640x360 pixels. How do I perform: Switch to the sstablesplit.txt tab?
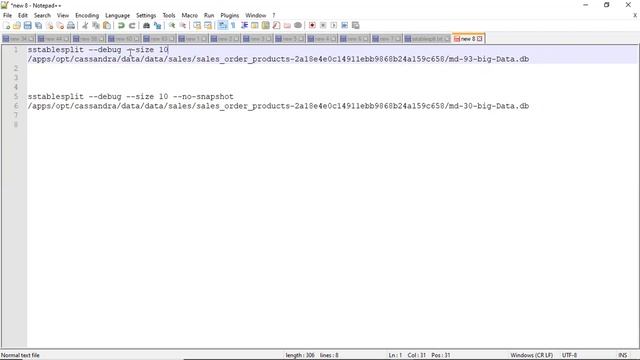pyautogui.click(x=427, y=39)
